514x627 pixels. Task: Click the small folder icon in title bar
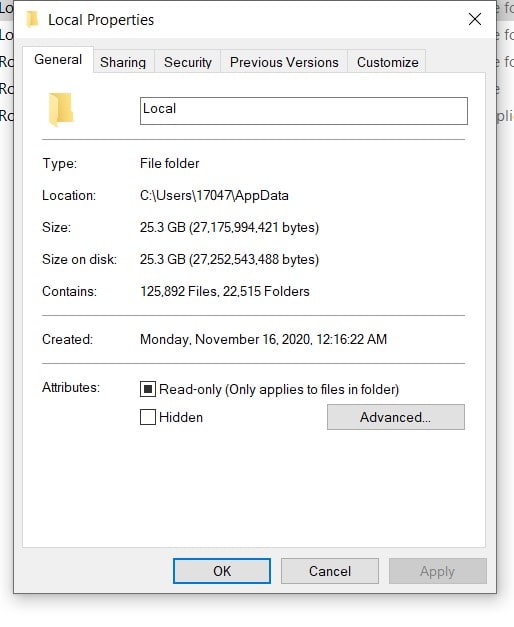(32, 20)
